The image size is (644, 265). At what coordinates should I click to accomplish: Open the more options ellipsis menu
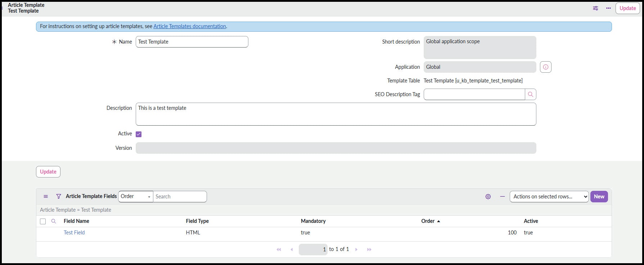click(x=608, y=8)
